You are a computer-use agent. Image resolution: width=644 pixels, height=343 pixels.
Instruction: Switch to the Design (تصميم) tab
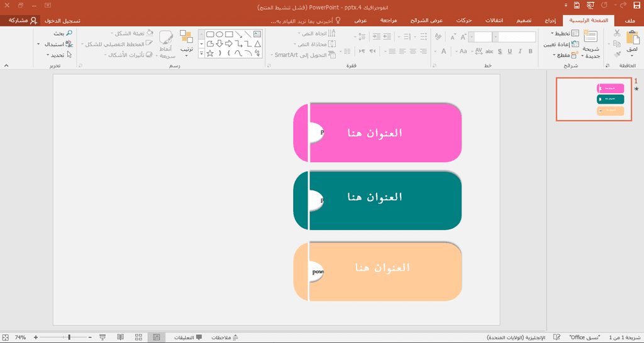(x=524, y=21)
